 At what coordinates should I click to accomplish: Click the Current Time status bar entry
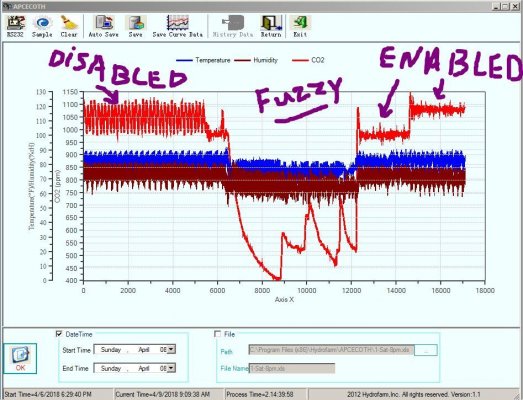(163, 395)
